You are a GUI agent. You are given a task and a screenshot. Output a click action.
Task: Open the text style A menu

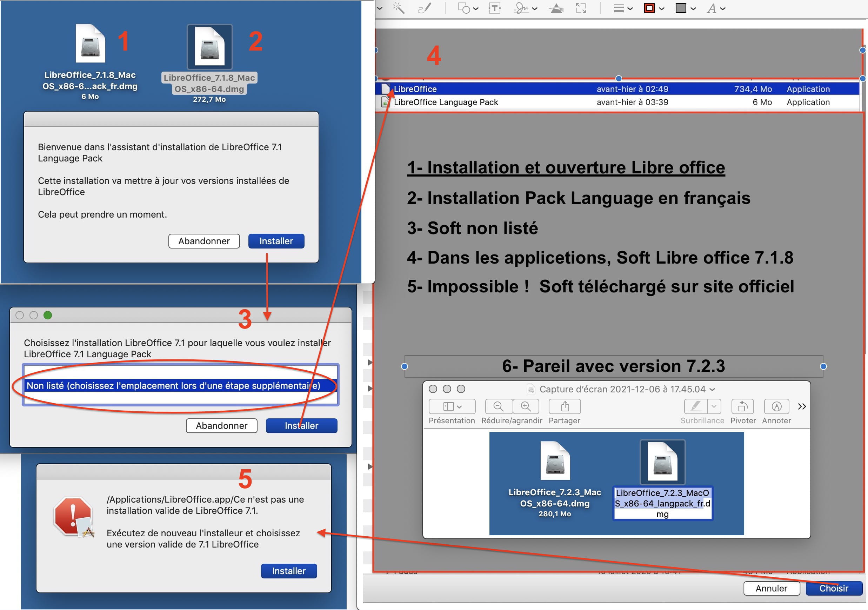(716, 8)
